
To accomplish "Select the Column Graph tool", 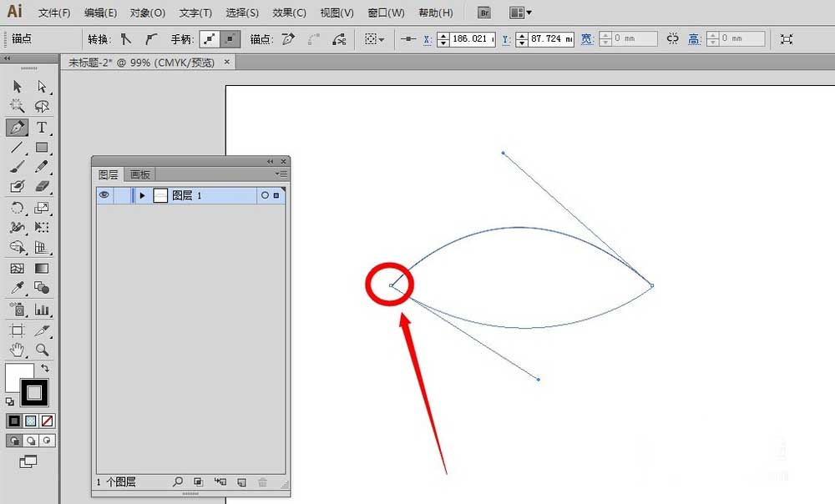I will [42, 310].
